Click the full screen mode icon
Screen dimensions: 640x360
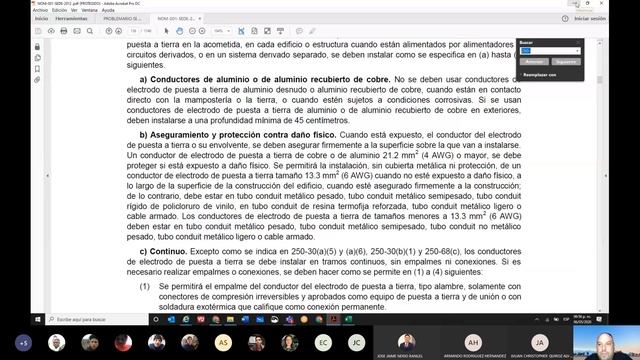point(267,31)
